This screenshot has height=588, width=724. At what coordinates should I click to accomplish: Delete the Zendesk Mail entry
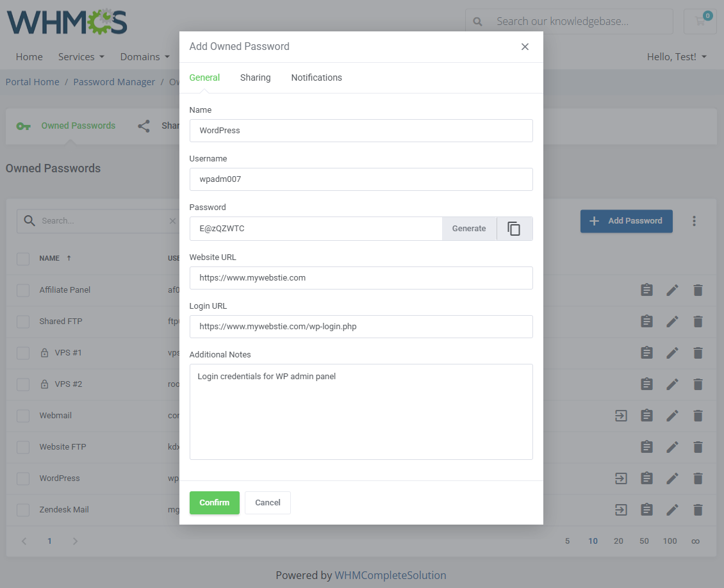[698, 510]
